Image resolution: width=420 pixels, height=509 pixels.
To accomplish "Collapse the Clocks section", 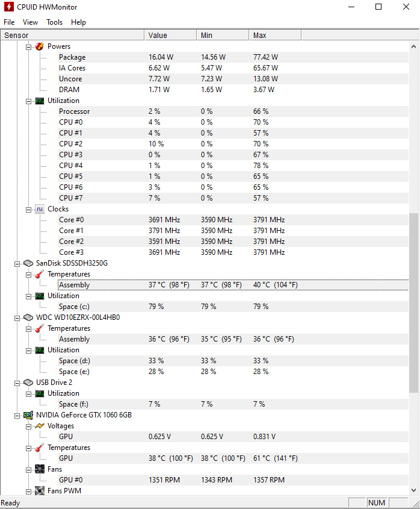I will (x=28, y=210).
